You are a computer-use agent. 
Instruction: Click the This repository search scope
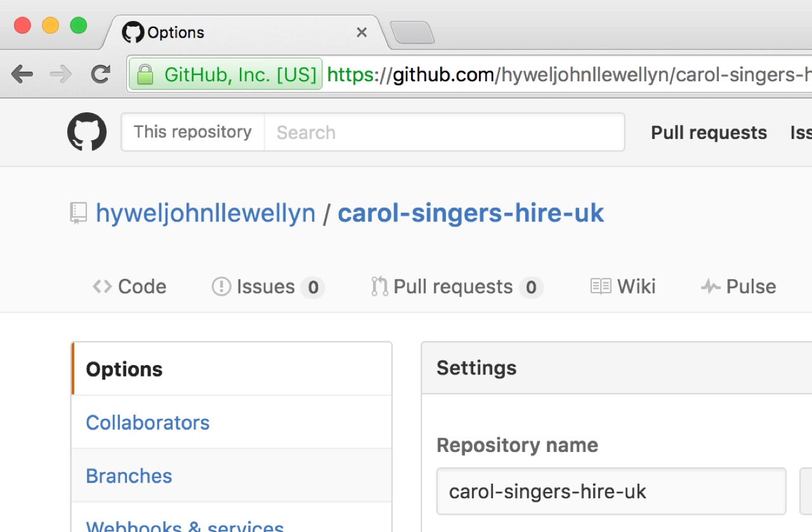click(x=193, y=132)
